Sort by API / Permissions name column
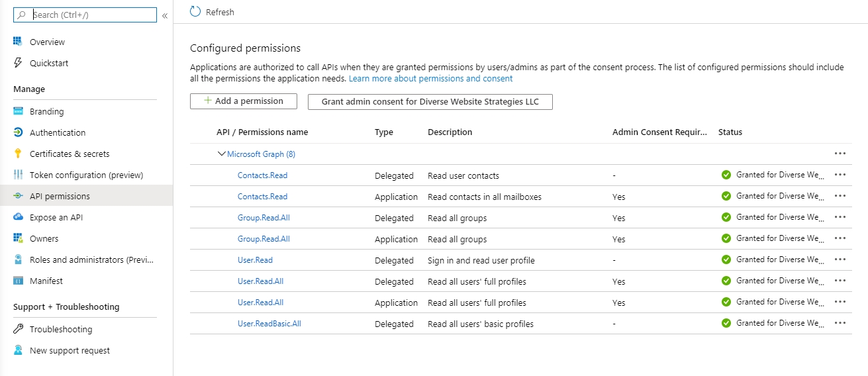The image size is (868, 376). coord(262,132)
